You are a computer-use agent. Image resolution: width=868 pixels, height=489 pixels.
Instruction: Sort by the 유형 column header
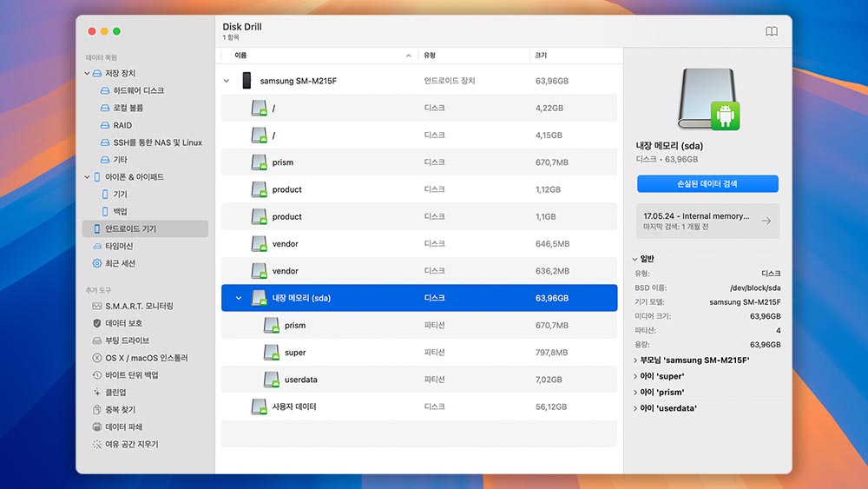(x=474, y=56)
